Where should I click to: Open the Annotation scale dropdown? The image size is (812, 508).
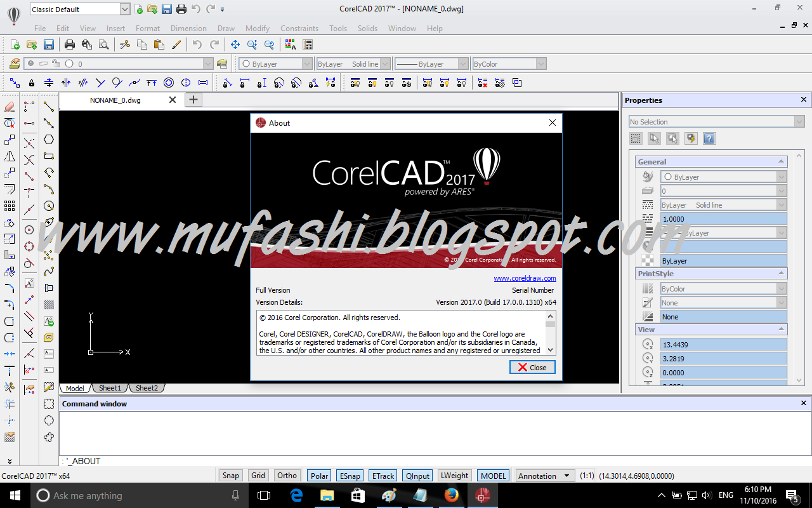pyautogui.click(x=545, y=476)
